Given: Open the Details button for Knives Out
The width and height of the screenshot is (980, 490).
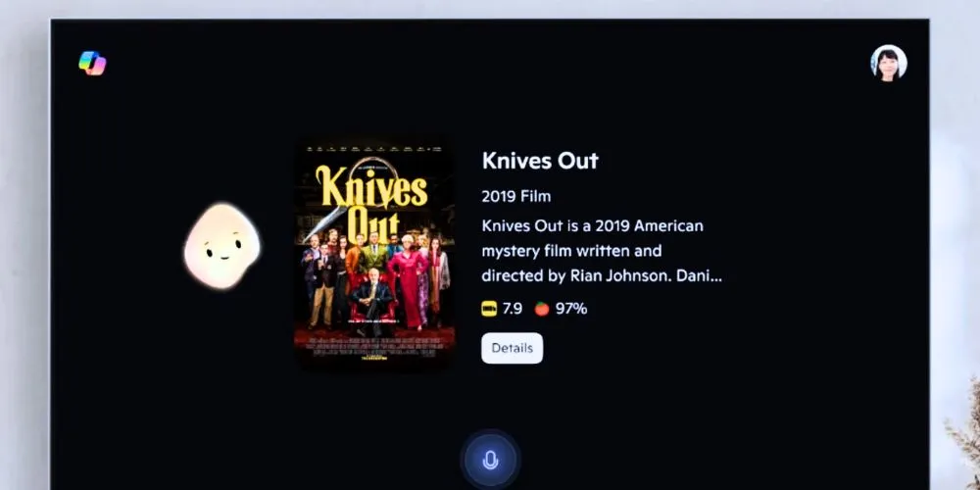Looking at the screenshot, I should tap(512, 348).
